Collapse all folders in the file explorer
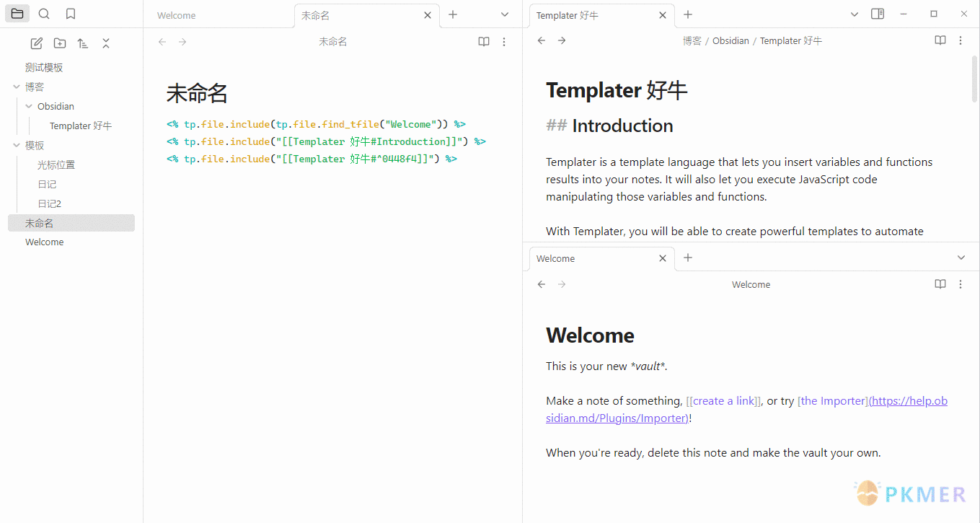The height and width of the screenshot is (523, 980). click(106, 43)
